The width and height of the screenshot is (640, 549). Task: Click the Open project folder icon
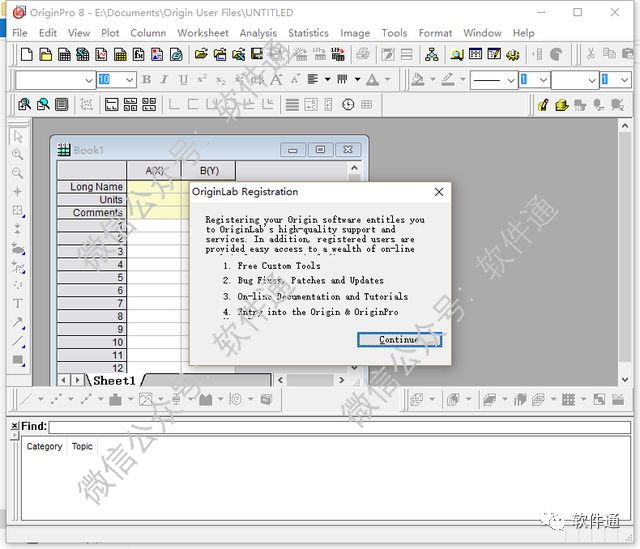pyautogui.click(x=201, y=54)
